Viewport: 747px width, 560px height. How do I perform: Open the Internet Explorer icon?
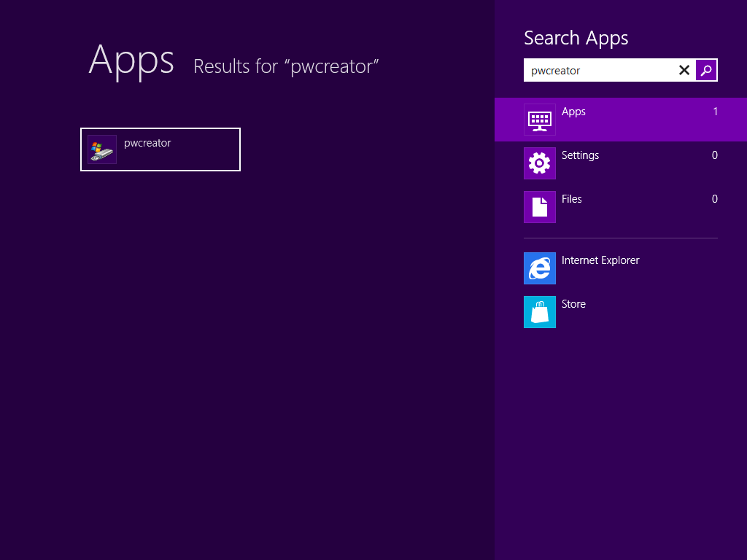540,268
